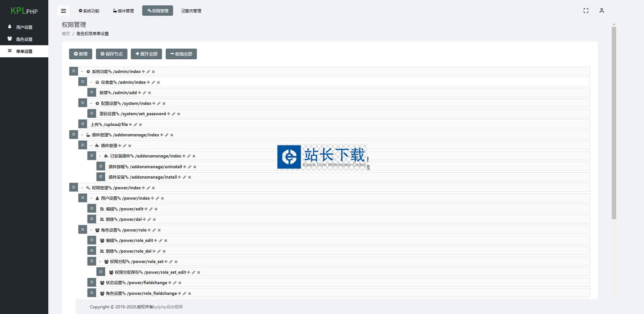Click the pencil edit icon for 仪表盘
Viewport: 644px width, 314px height.
click(x=153, y=82)
